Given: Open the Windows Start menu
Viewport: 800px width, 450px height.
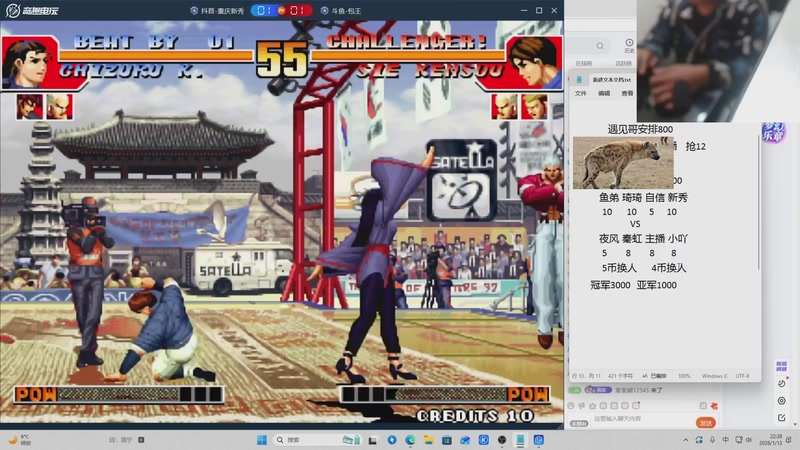Looking at the screenshot, I should [x=262, y=440].
